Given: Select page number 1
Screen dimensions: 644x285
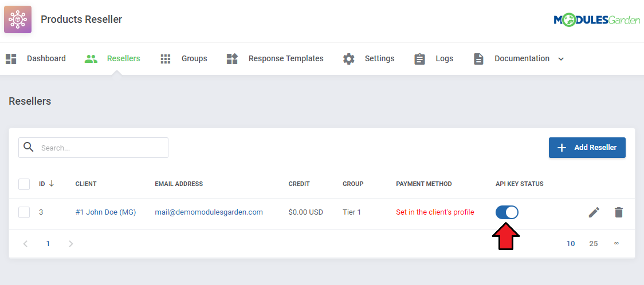Looking at the screenshot, I should coord(48,244).
